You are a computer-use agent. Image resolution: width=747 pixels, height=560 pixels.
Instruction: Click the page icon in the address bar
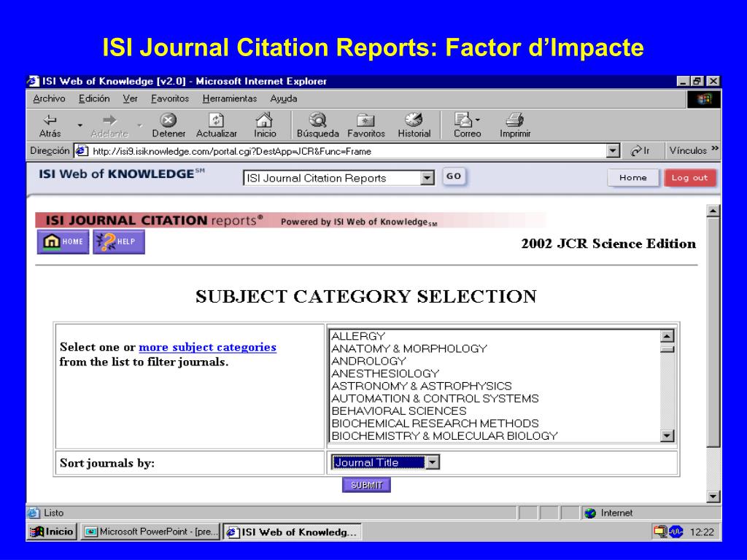tap(82, 151)
